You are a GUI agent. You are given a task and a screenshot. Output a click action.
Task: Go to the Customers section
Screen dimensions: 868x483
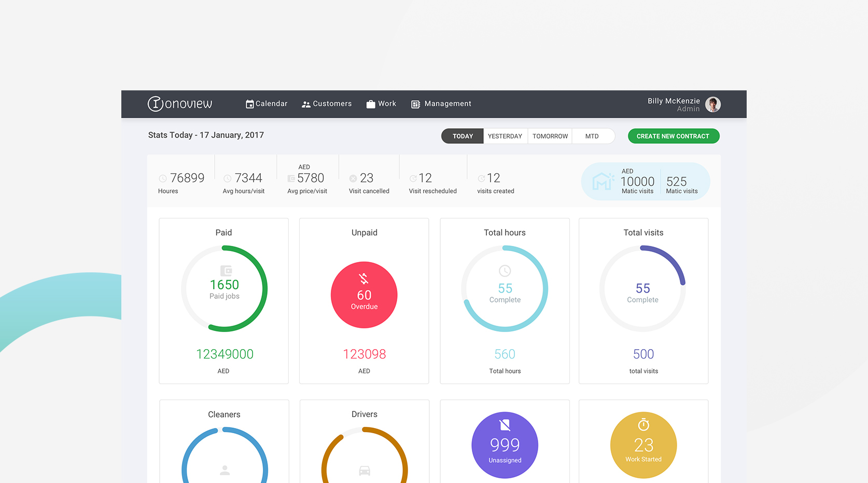click(x=327, y=104)
